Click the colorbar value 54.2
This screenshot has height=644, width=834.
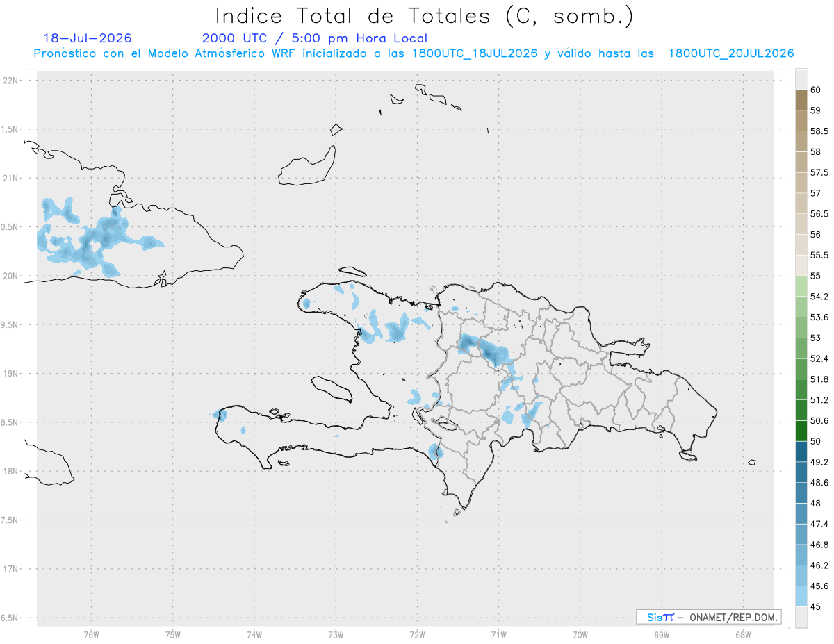pyautogui.click(x=819, y=297)
